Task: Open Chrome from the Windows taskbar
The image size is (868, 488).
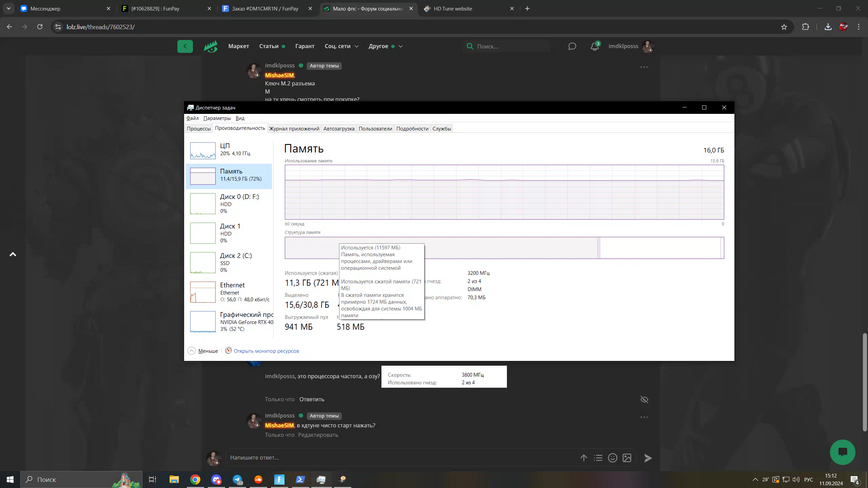Action: pos(195,480)
